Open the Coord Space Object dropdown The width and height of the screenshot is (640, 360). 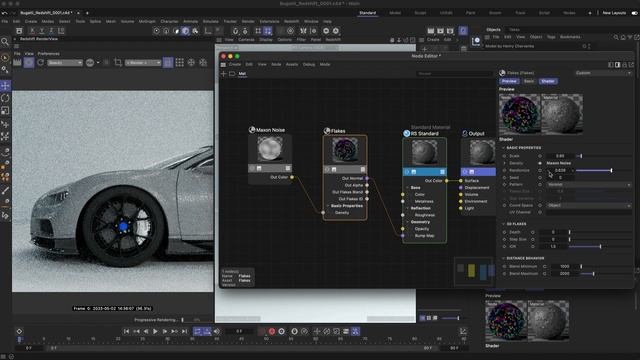pyautogui.click(x=589, y=205)
